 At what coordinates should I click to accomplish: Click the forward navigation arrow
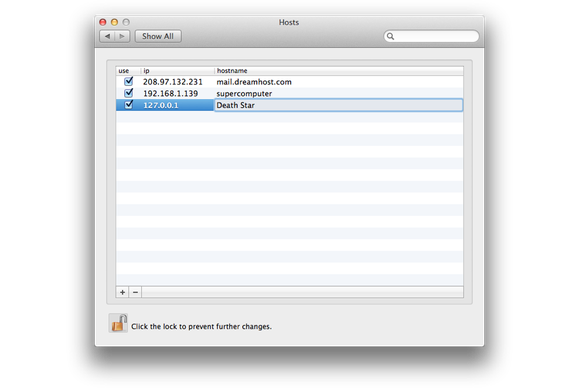[122, 36]
